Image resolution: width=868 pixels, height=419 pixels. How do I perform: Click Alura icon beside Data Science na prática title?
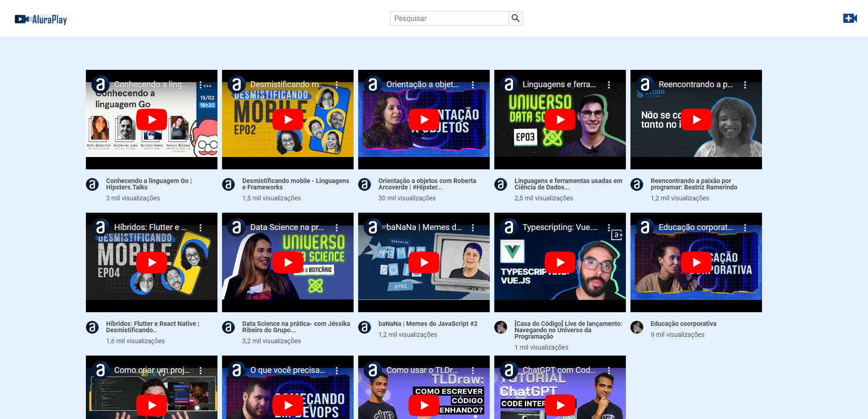(x=228, y=327)
